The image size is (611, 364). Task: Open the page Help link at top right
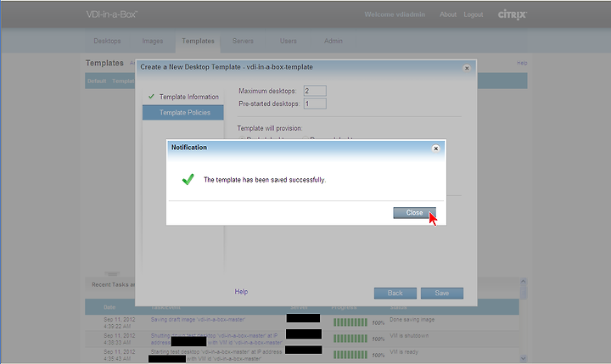[522, 63]
